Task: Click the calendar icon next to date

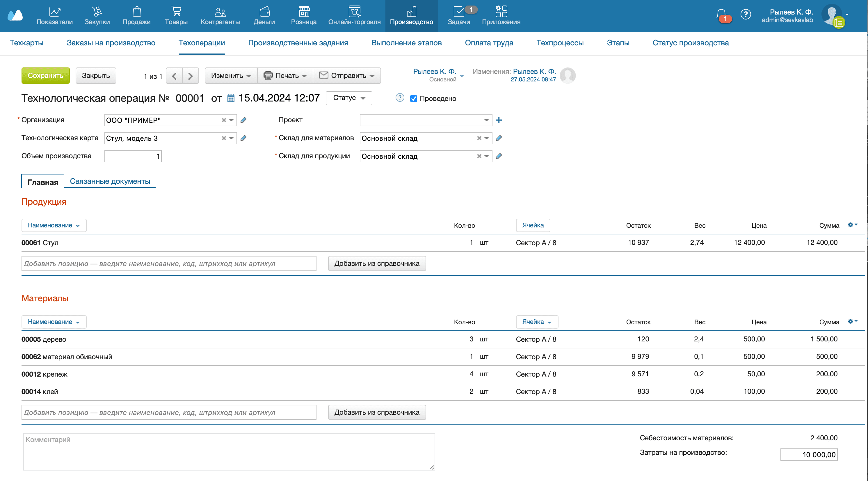Action: click(231, 98)
